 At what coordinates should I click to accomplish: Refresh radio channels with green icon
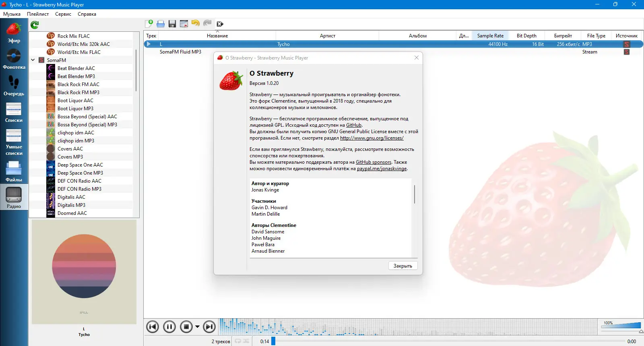tap(35, 25)
